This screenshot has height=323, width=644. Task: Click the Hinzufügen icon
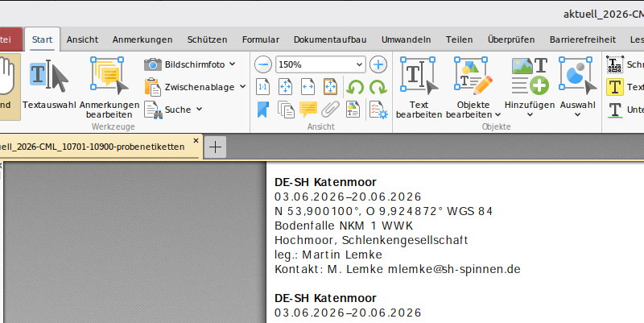pyautogui.click(x=530, y=77)
